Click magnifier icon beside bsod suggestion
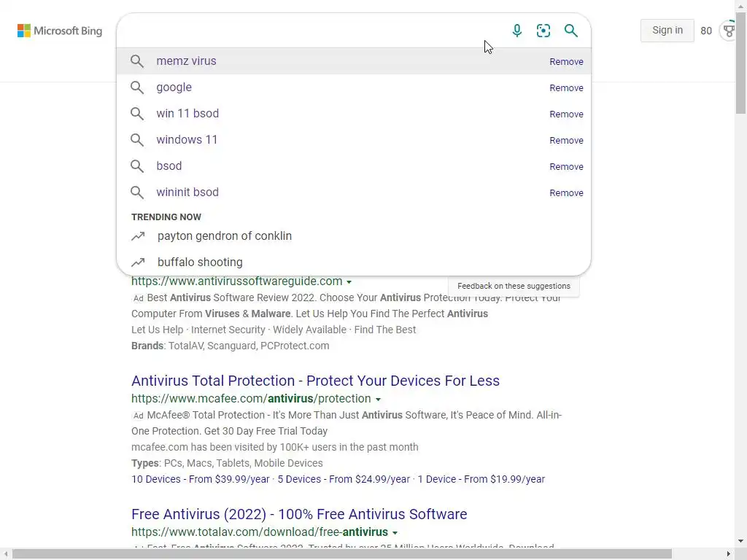This screenshot has height=560, width=747. tap(136, 166)
